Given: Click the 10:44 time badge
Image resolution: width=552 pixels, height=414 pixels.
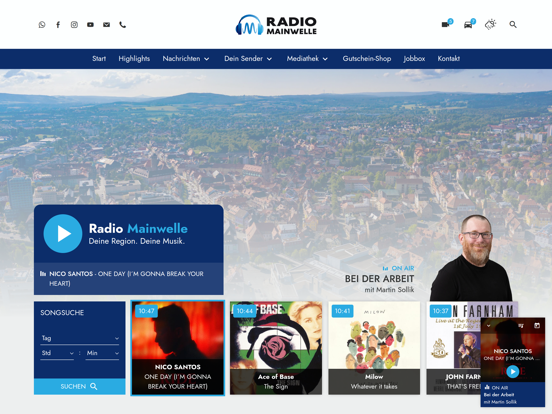Looking at the screenshot, I should [x=245, y=311].
